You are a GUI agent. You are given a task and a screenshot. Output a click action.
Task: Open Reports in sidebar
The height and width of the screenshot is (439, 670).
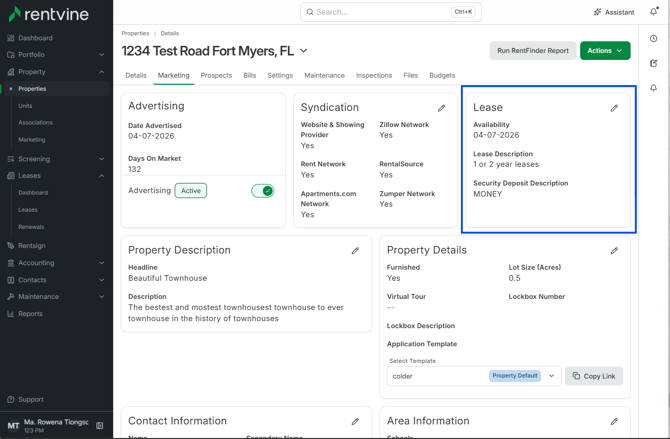click(x=30, y=314)
